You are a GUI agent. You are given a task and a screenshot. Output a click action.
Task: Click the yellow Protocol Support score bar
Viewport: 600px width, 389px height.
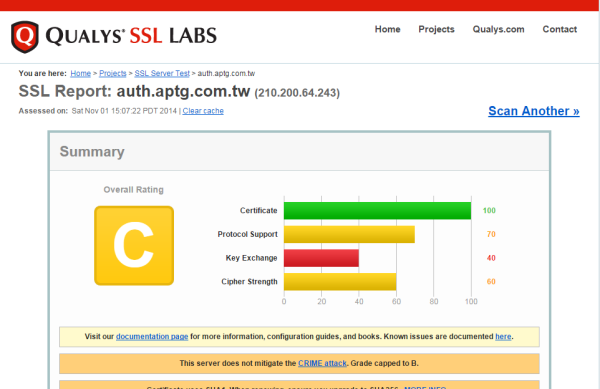click(349, 234)
